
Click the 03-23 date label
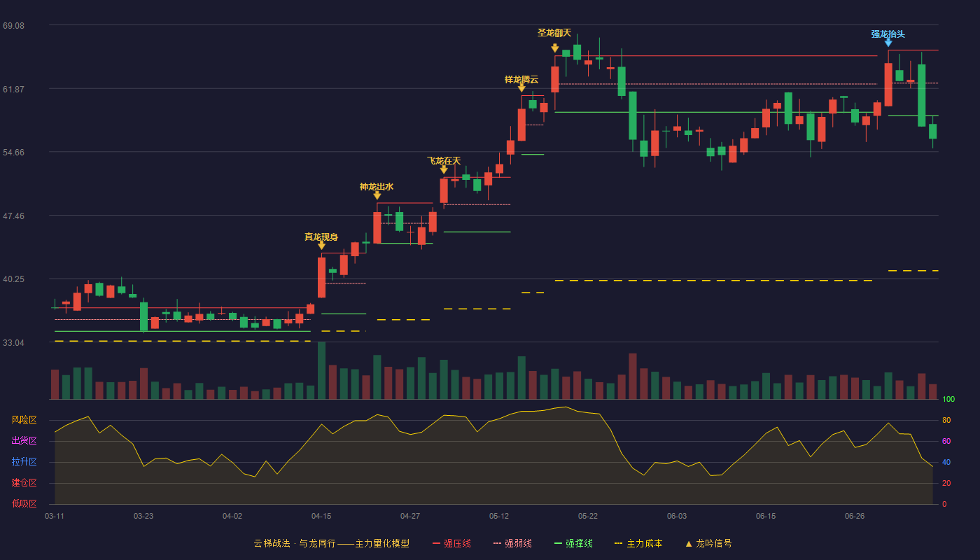coord(143,516)
